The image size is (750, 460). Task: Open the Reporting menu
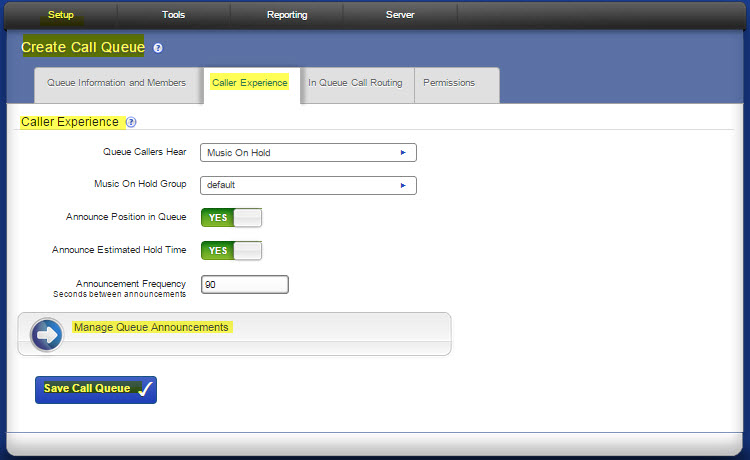[x=287, y=15]
